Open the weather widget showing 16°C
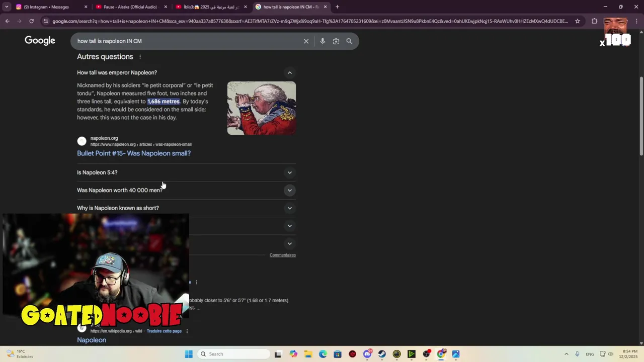The height and width of the screenshot is (362, 644). (19, 354)
